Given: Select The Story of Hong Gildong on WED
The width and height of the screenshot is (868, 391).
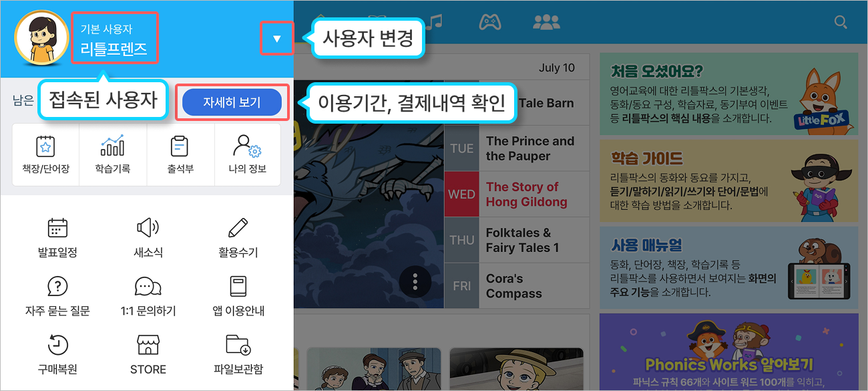Looking at the screenshot, I should (x=517, y=194).
